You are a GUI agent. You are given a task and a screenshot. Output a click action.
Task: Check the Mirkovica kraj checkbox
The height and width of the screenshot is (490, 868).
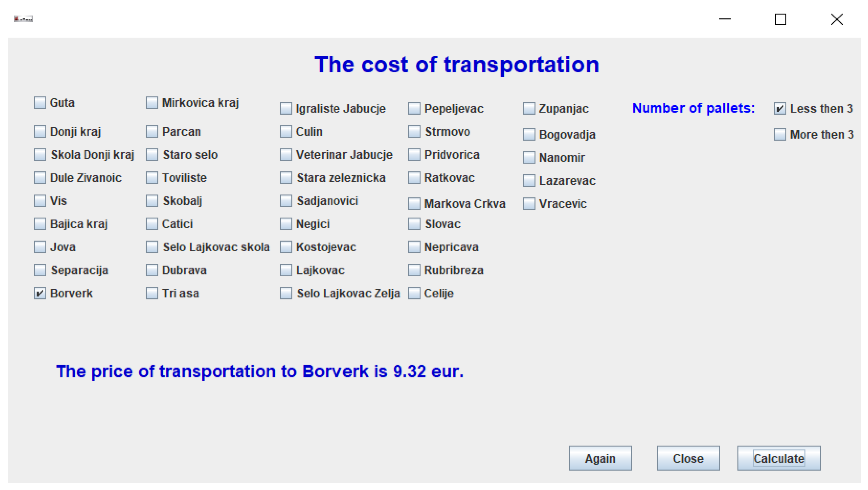tap(152, 103)
